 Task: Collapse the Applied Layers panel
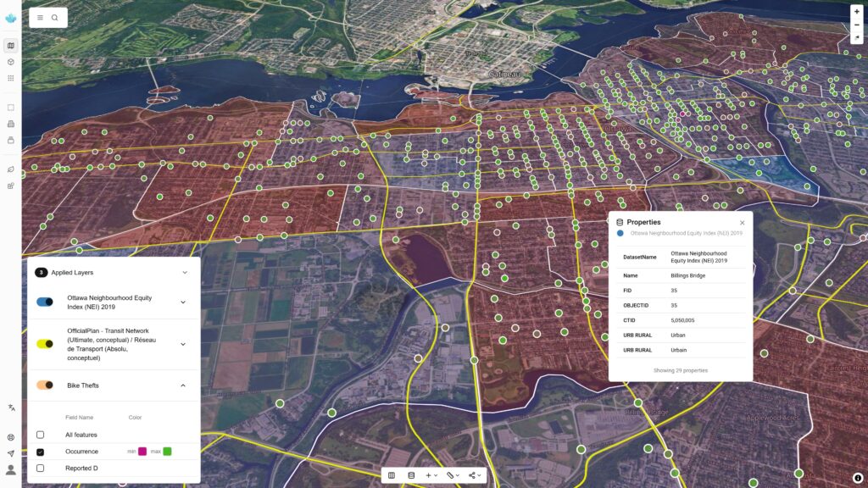click(x=184, y=273)
